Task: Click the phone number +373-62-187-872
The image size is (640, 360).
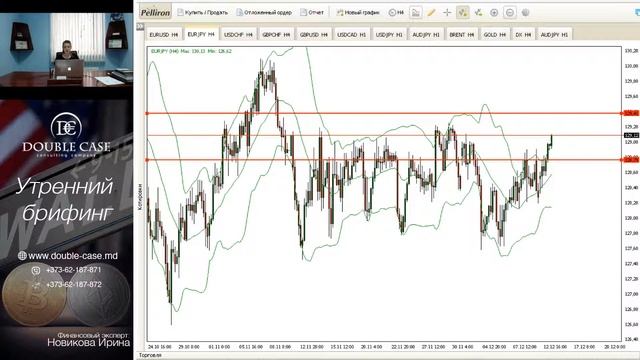Action: 73,284
